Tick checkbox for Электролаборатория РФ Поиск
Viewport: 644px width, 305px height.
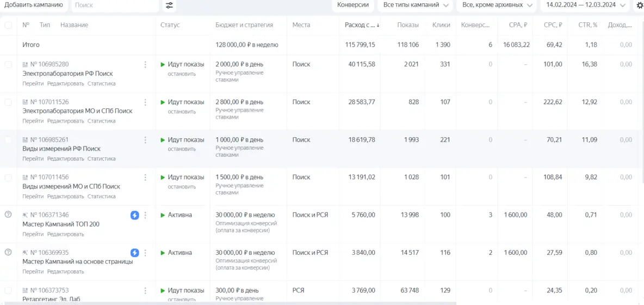8,64
